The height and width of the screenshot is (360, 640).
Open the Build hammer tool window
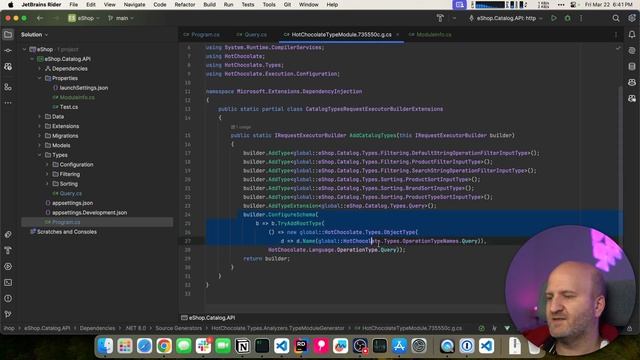pos(8,251)
